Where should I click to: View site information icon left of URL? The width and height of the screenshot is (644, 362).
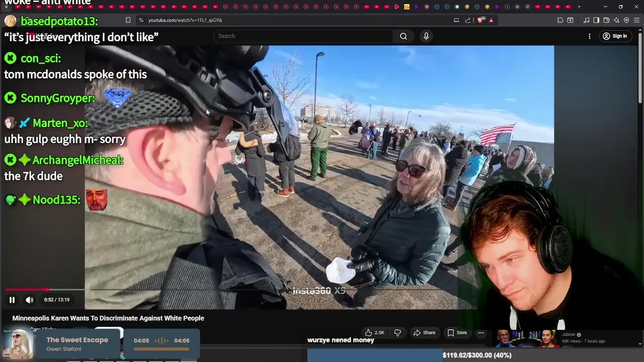(141, 20)
